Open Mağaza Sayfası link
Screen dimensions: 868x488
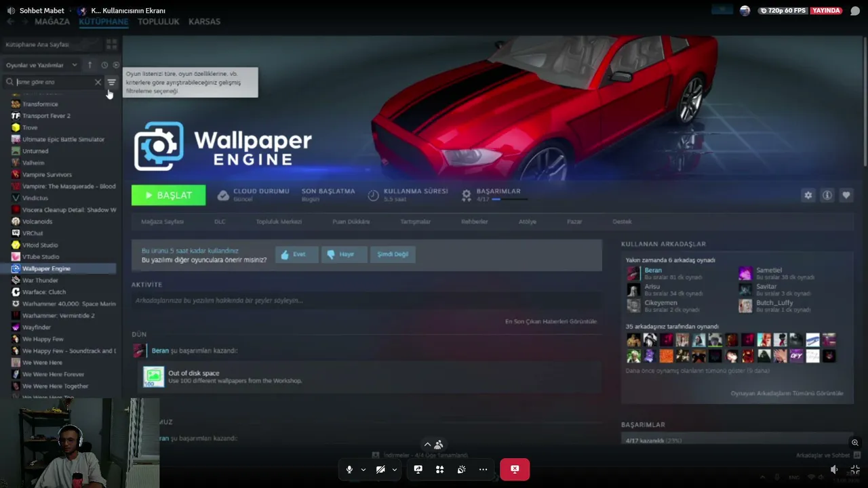tap(162, 222)
